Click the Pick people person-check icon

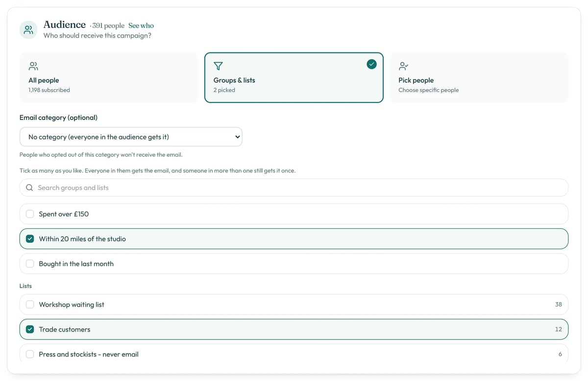pyautogui.click(x=403, y=66)
